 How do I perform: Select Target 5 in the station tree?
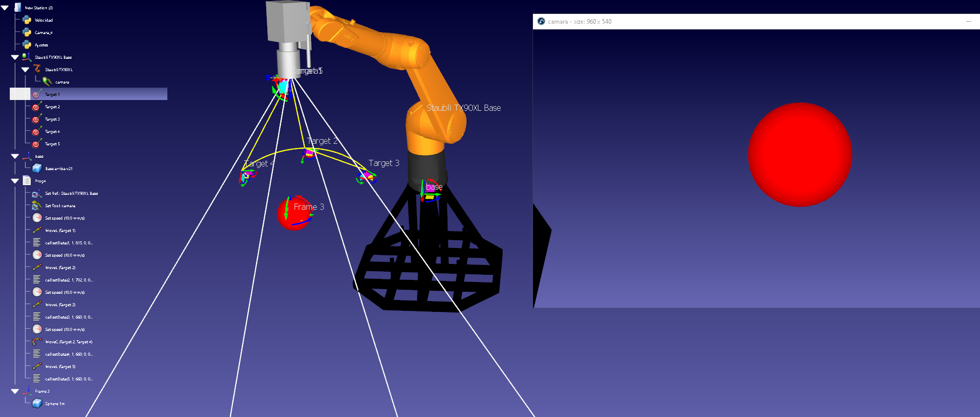point(53,144)
